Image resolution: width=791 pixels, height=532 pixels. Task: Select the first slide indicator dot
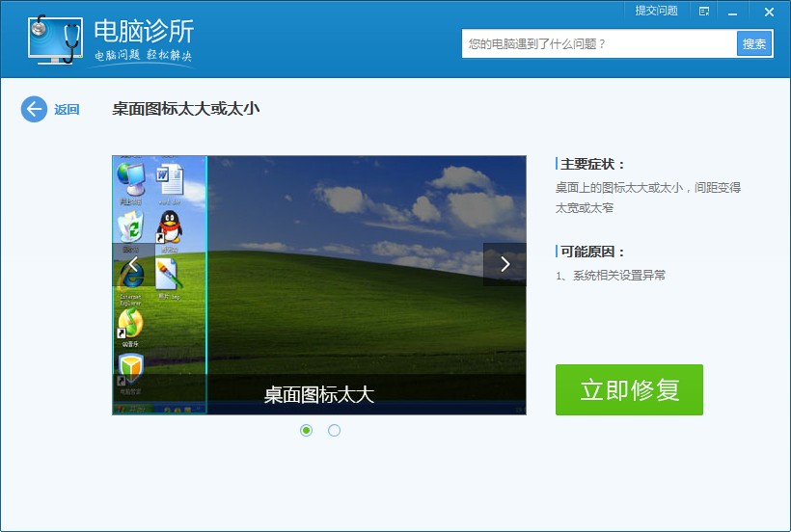[x=306, y=430]
